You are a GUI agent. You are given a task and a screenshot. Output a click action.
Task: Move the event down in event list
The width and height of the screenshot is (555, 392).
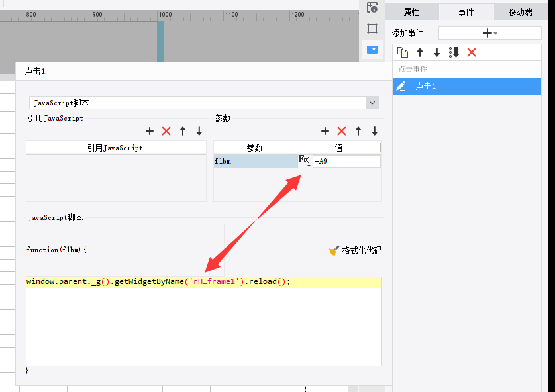tap(436, 52)
